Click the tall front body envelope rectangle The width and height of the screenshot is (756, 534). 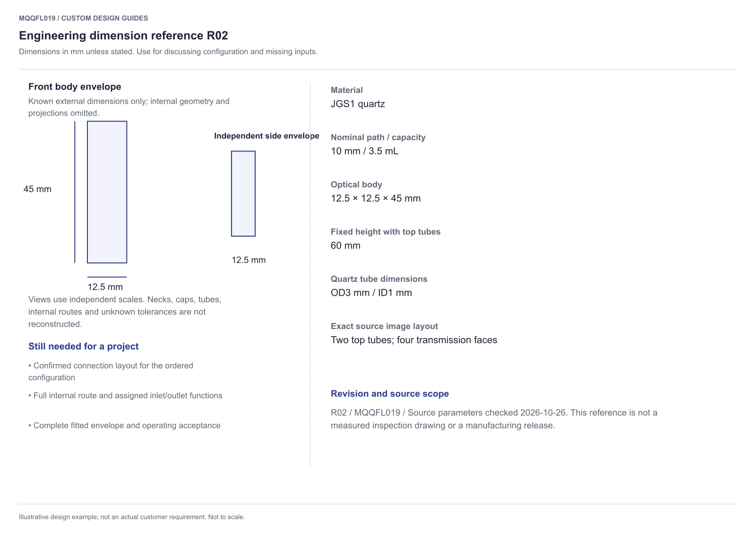click(107, 192)
